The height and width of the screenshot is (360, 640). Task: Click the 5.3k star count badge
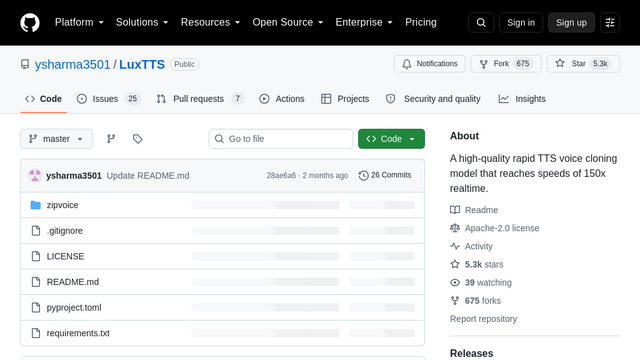(x=600, y=64)
